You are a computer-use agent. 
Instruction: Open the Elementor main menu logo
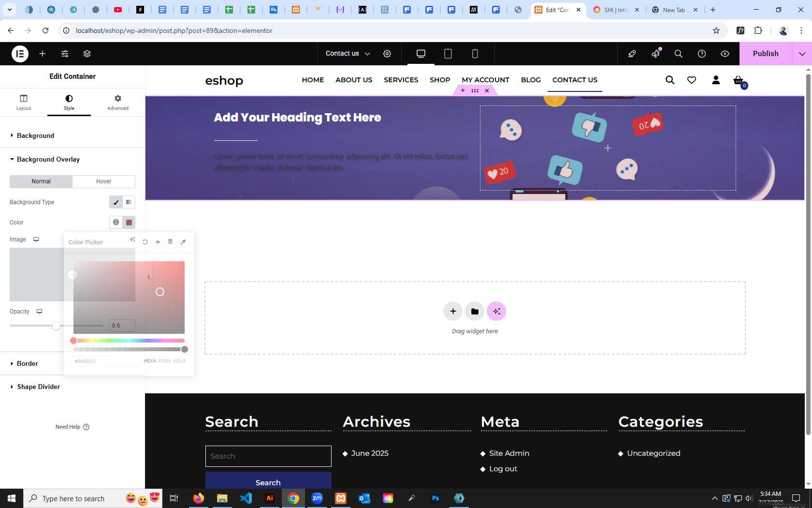point(20,54)
